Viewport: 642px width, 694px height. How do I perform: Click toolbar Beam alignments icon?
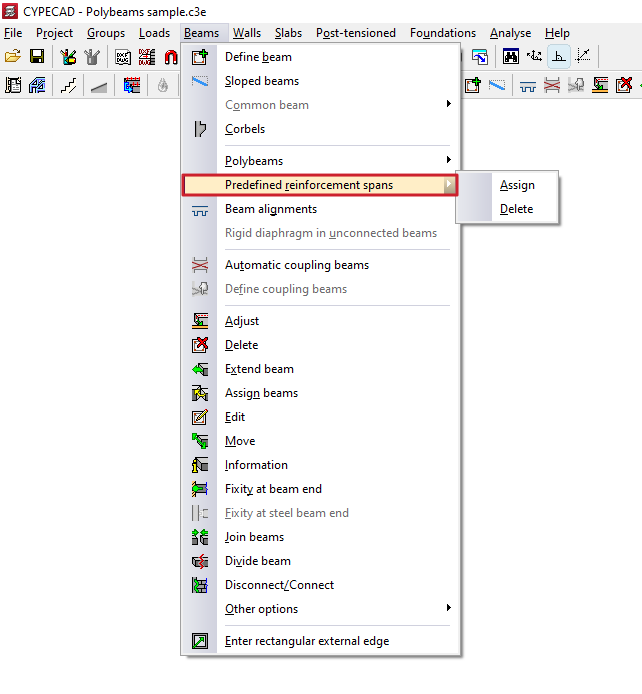528,85
